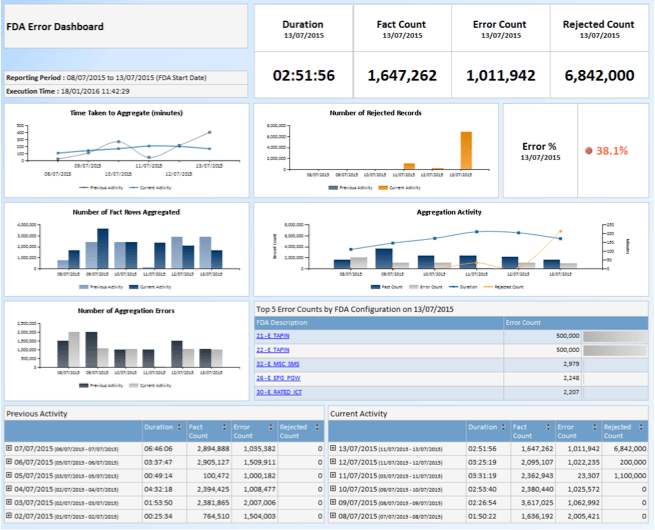Click the Aggregation Activity chart title
The height and width of the screenshot is (530, 655).
(x=449, y=212)
